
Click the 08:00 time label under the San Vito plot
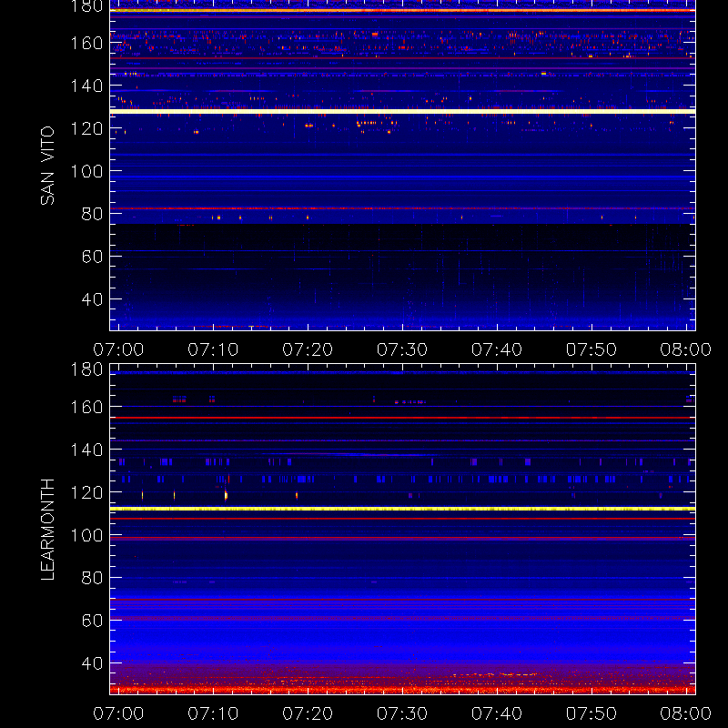[x=686, y=349]
